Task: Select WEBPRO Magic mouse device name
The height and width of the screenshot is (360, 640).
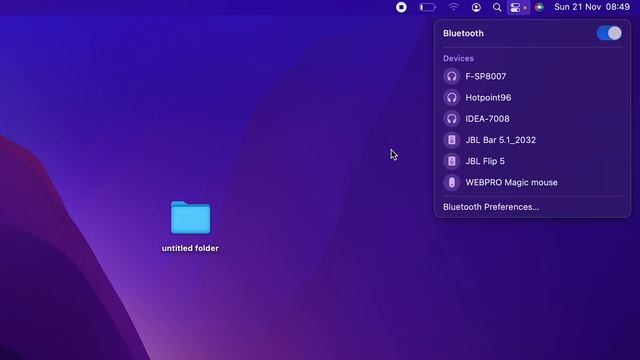Action: pyautogui.click(x=511, y=182)
